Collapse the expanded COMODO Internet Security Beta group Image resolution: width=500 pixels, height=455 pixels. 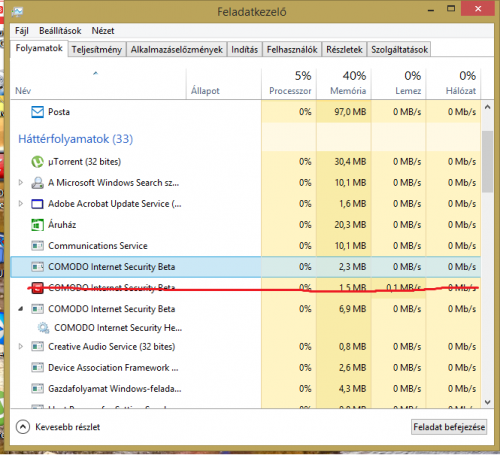pyautogui.click(x=21, y=309)
